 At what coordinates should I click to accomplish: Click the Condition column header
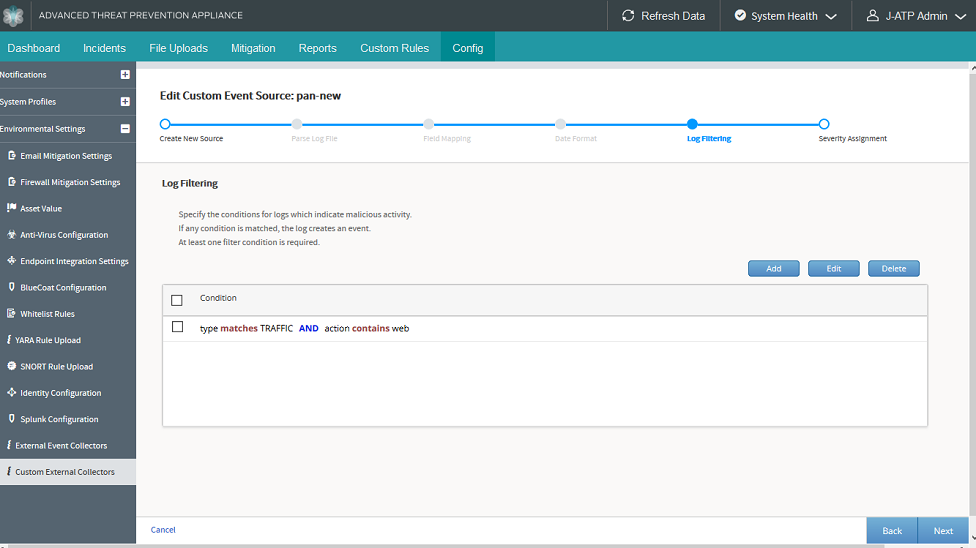[x=218, y=298]
